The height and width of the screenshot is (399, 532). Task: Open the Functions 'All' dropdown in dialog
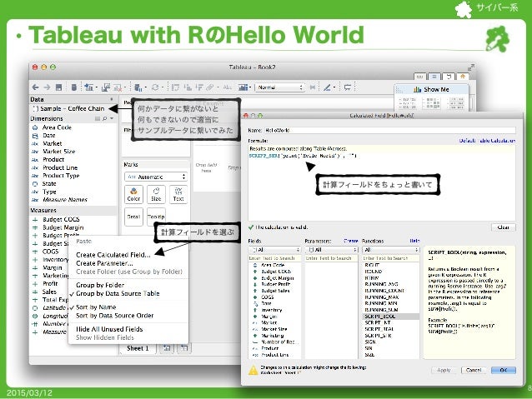[391, 250]
